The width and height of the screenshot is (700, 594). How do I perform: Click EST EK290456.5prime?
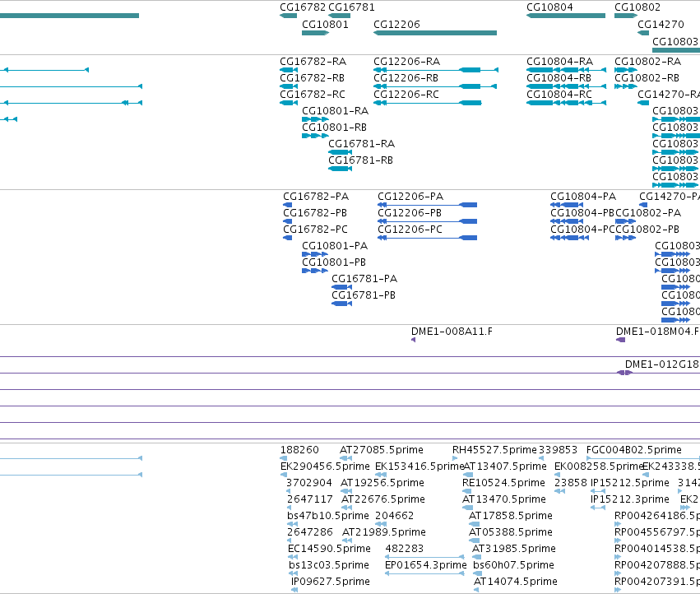tap(325, 466)
